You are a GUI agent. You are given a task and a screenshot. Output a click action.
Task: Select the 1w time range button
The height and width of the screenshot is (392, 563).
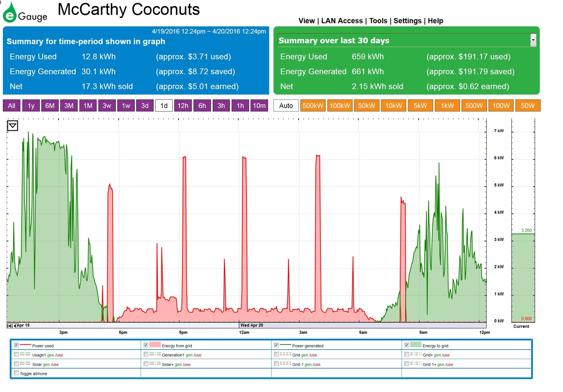click(x=126, y=106)
